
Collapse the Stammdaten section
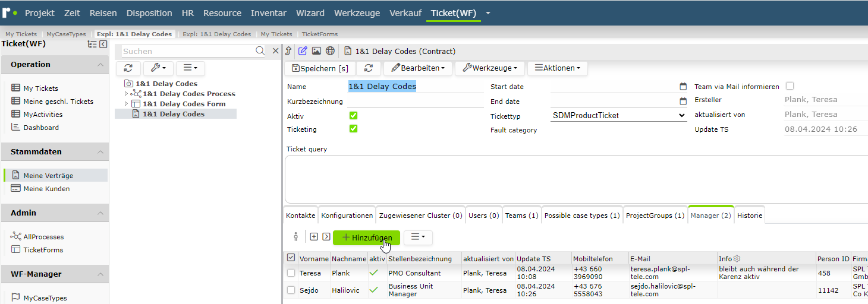[100, 152]
